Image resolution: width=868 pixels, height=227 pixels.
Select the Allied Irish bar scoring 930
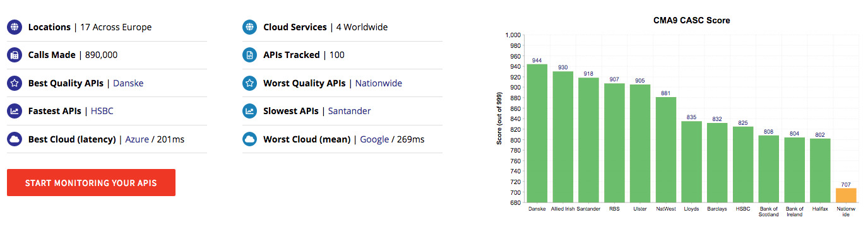coord(562,137)
